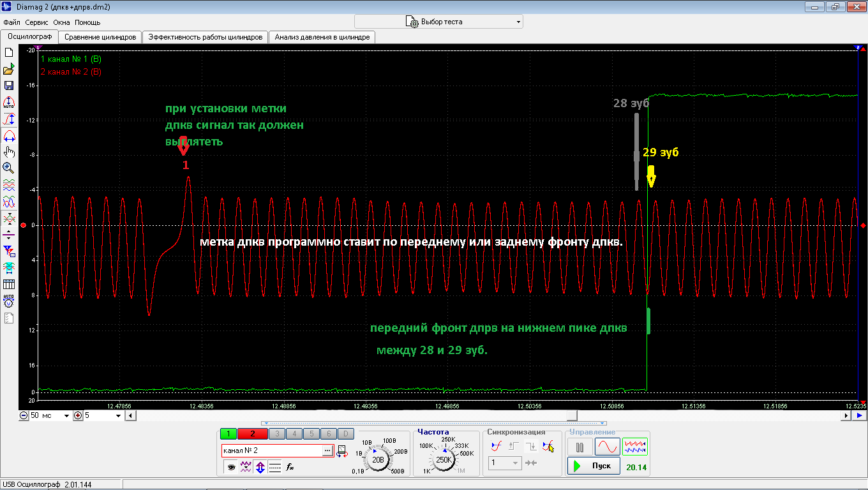Open the fx math function icon

point(290,467)
